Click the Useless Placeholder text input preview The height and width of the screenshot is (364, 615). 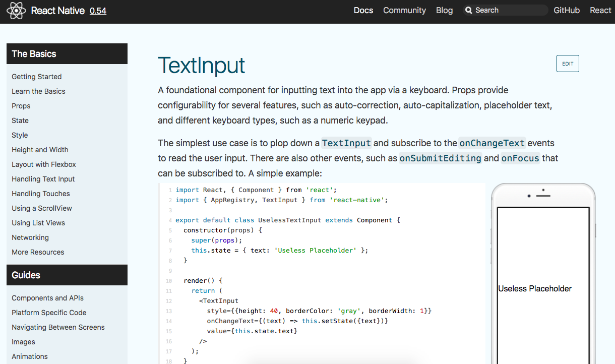click(x=534, y=288)
